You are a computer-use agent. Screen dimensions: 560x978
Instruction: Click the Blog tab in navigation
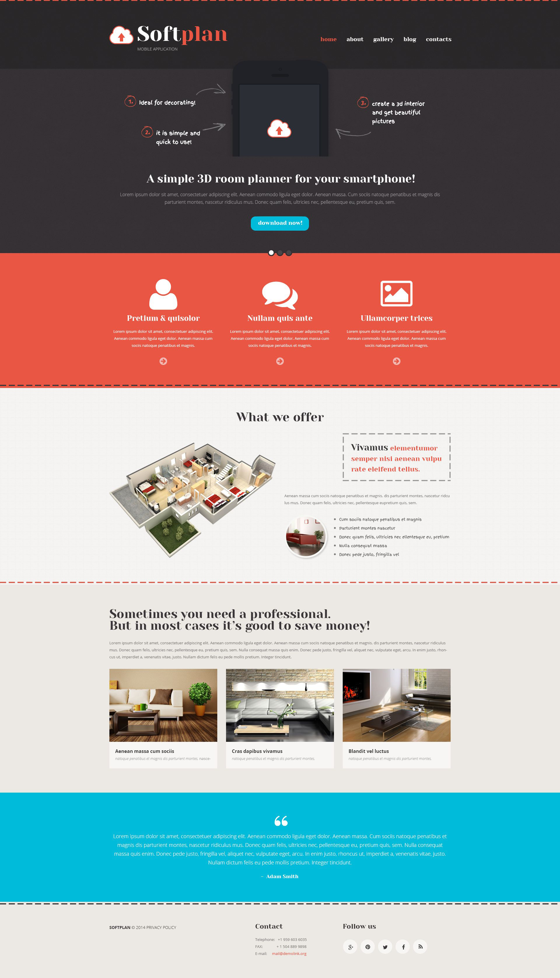pyautogui.click(x=409, y=39)
